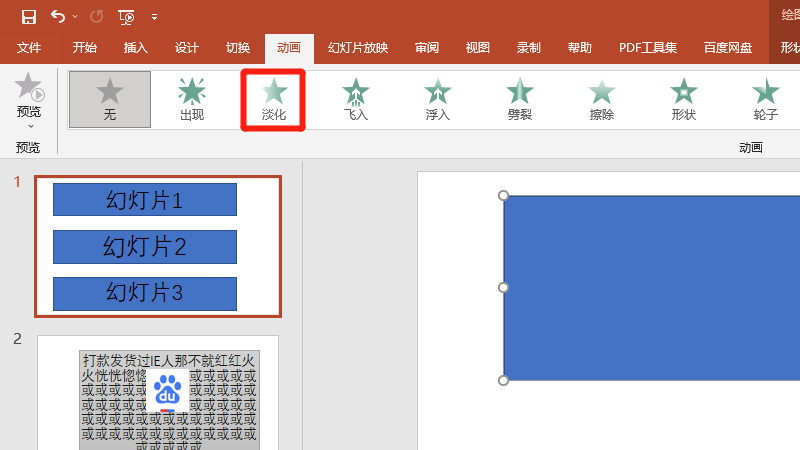This screenshot has width=800, height=450.
Task: Apply the 出现 (Appear) animation
Action: (x=192, y=99)
